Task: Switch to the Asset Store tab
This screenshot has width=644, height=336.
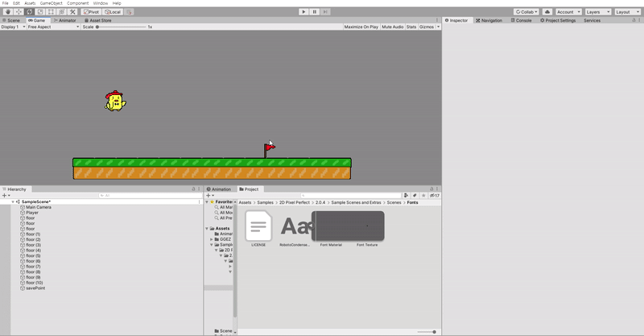Action: (x=97, y=20)
